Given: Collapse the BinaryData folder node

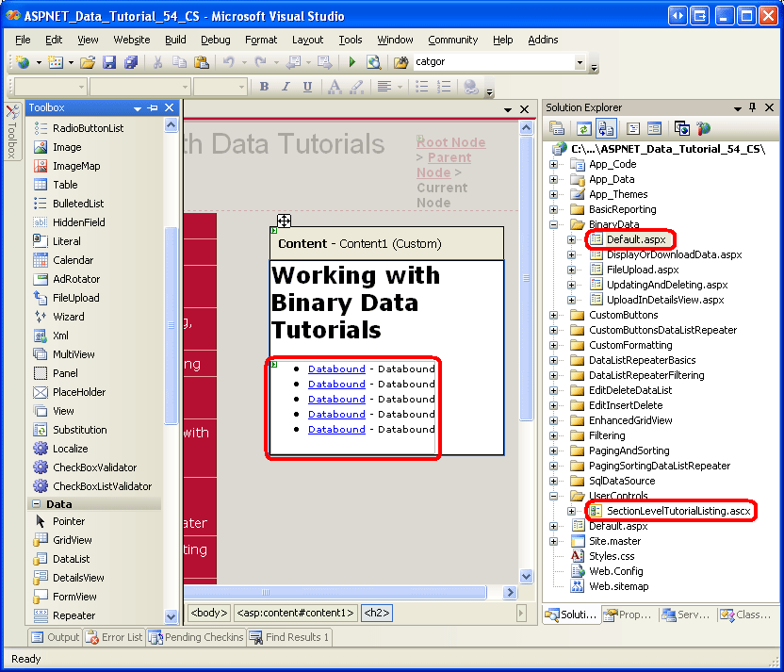Looking at the screenshot, I should (555, 224).
